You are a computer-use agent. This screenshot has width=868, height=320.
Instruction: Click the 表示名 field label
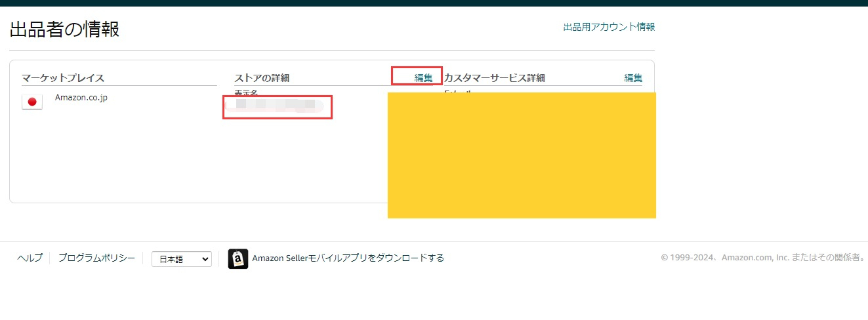coord(246,93)
